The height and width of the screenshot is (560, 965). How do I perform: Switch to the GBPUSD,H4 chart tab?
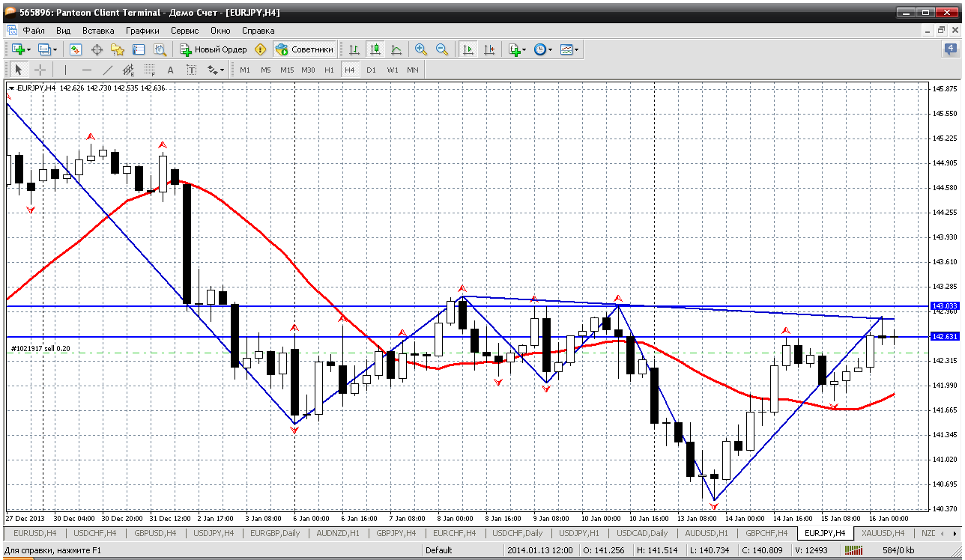(x=155, y=533)
